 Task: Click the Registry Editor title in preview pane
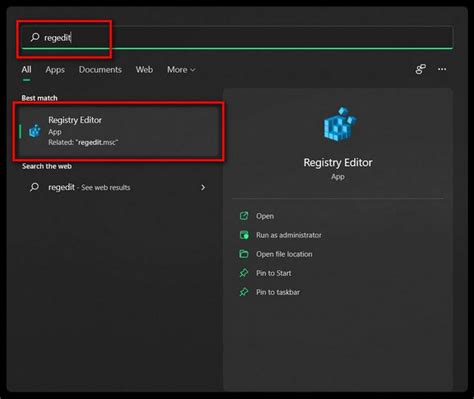point(338,163)
